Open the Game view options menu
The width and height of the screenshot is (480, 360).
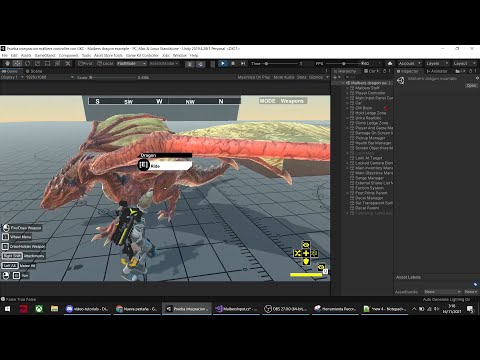tap(326, 71)
